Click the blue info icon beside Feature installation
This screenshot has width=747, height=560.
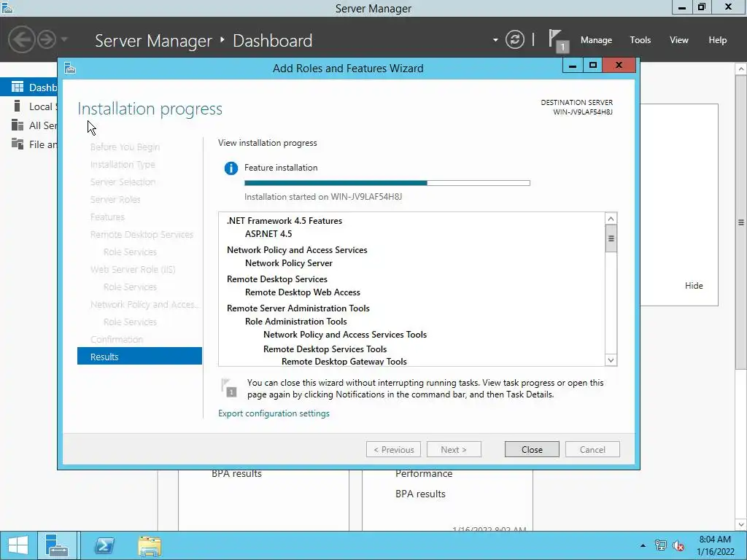[231, 168]
